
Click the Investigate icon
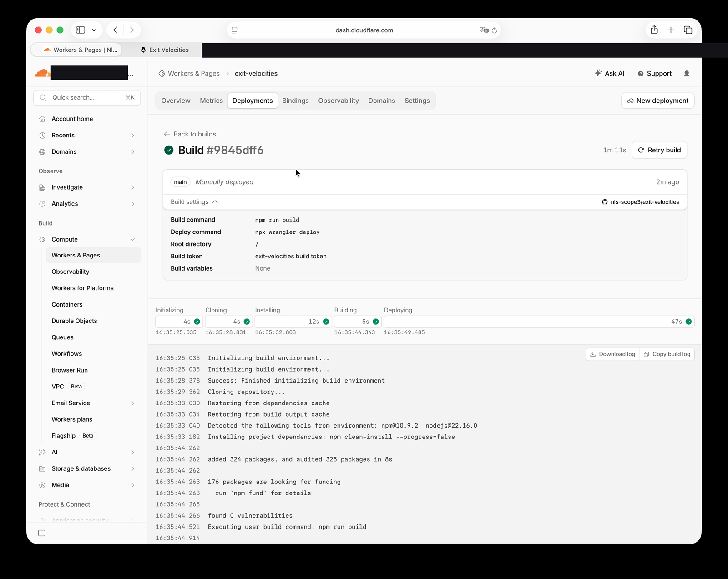(x=42, y=187)
